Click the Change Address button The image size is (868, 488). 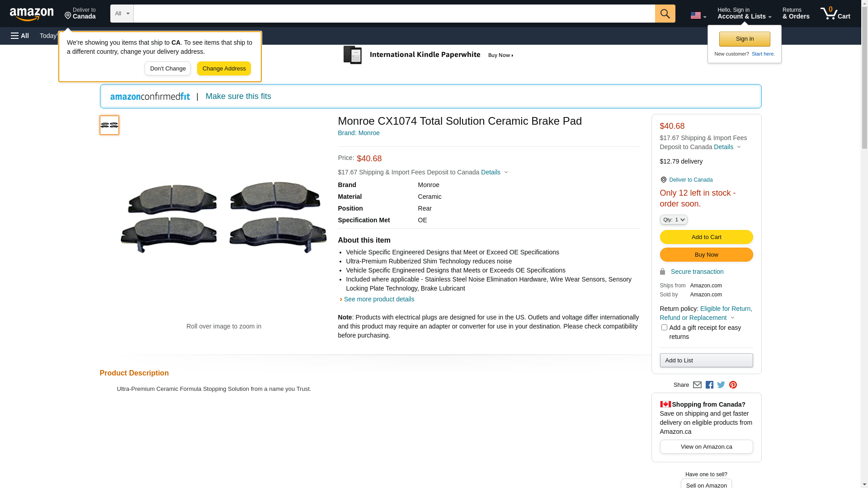[224, 69]
